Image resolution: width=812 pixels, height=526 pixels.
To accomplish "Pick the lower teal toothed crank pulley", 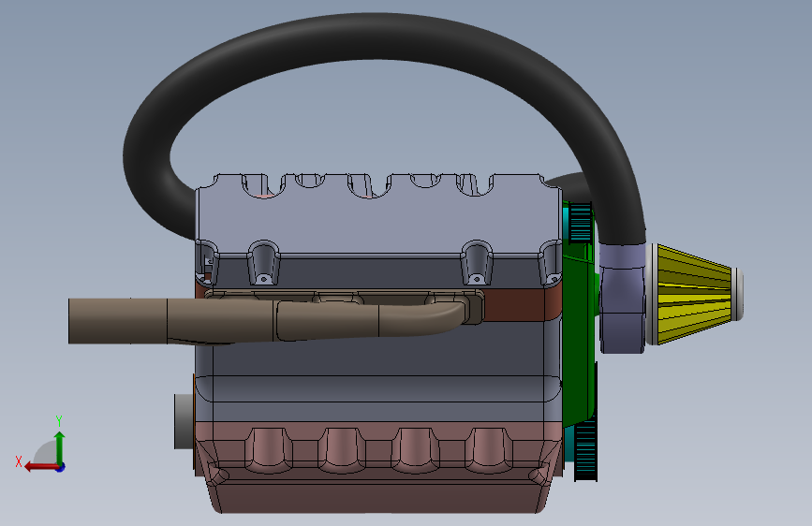I will point(585,449).
